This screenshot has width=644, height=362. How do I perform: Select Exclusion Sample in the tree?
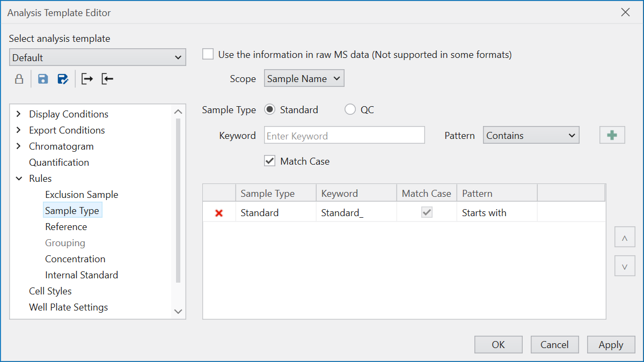[x=82, y=195]
